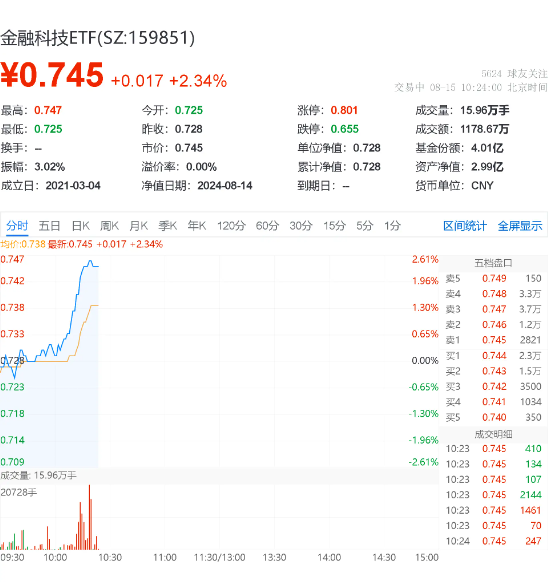Screen dimensions: 548x584
Task: Open 全屏显示 fullscreen display
Action: tap(520, 226)
